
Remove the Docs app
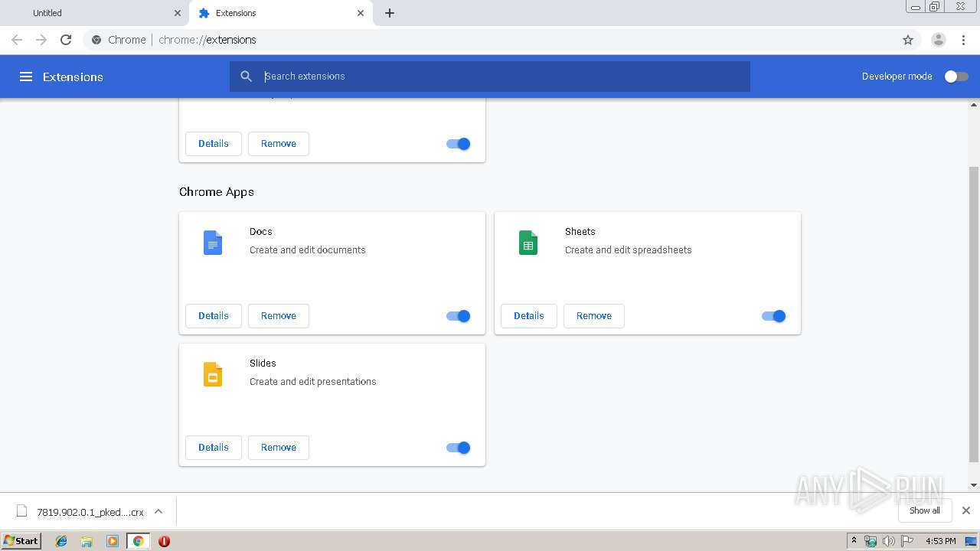tap(279, 316)
